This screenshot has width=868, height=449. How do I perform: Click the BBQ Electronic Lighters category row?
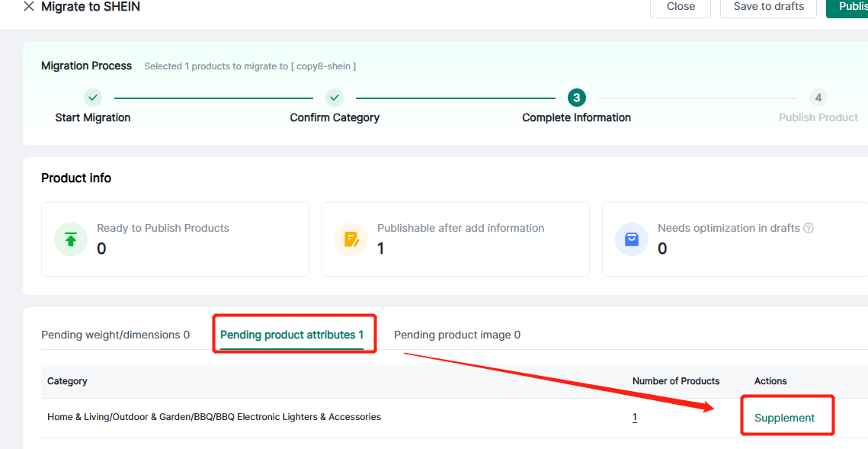[x=214, y=417]
